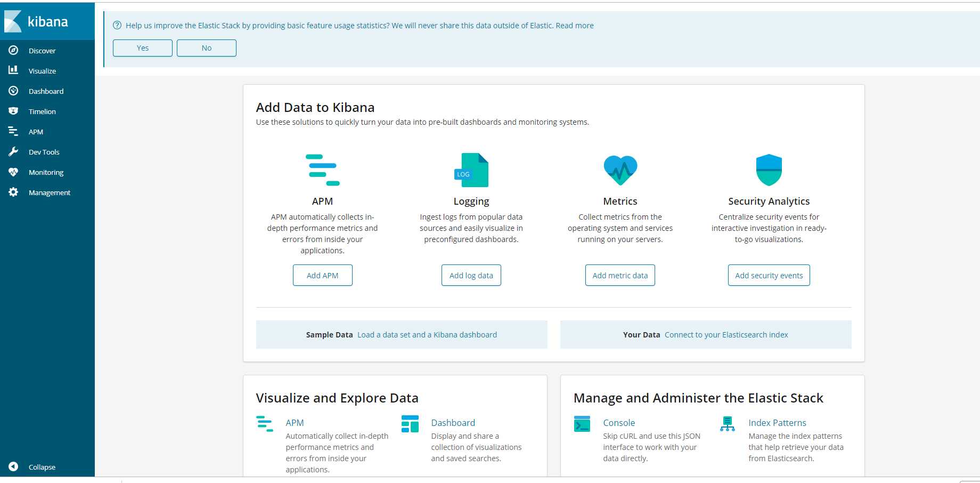This screenshot has height=483, width=980.
Task: Click the Add metric data button
Action: point(620,275)
